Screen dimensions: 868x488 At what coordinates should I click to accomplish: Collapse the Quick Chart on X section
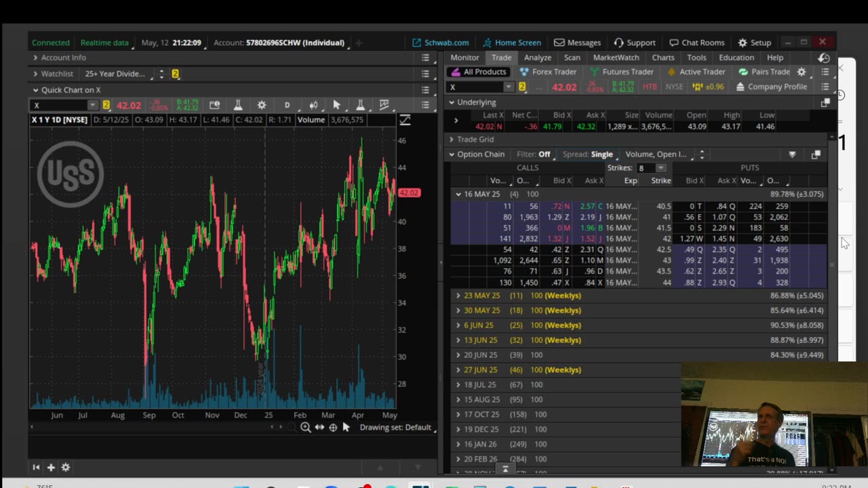35,90
